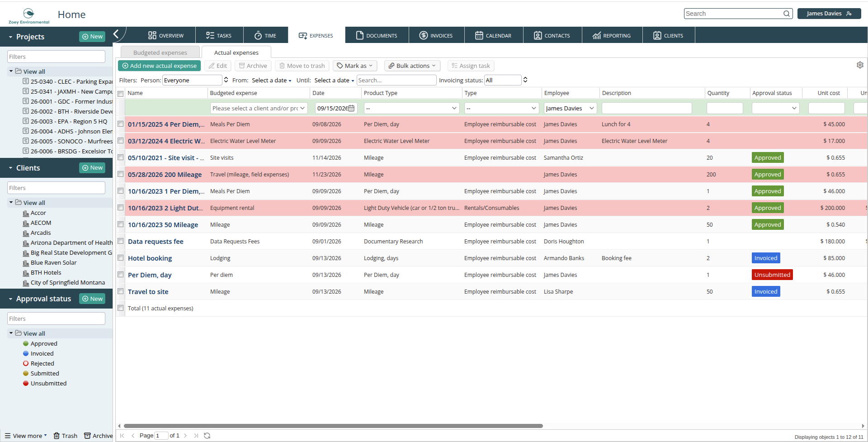
Task: Click New button in Approval status panel
Action: pyautogui.click(x=92, y=299)
